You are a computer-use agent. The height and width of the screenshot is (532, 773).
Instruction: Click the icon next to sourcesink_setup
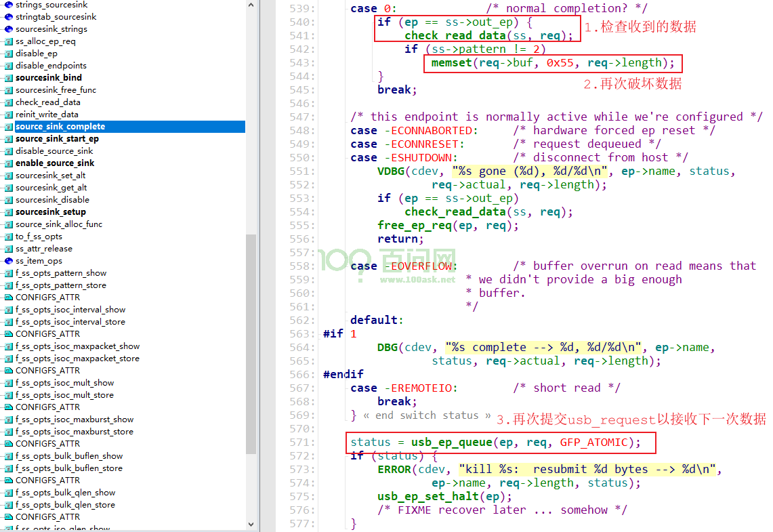tap(8, 212)
